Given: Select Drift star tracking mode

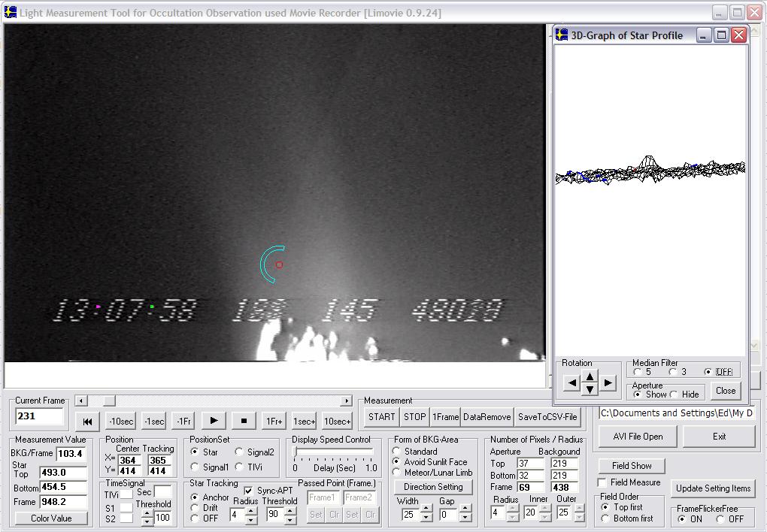Looking at the screenshot, I should click(x=195, y=508).
